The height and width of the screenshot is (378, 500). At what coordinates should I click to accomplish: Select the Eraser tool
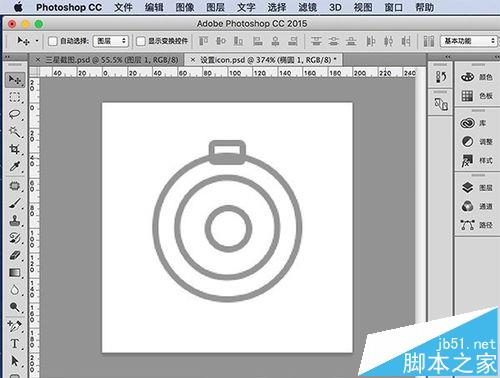point(15,256)
